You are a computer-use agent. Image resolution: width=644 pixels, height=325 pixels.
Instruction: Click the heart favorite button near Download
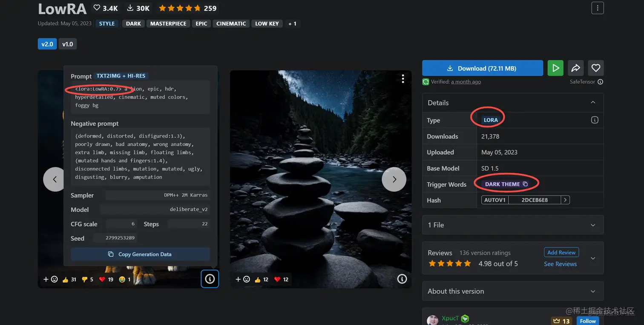coord(596,68)
